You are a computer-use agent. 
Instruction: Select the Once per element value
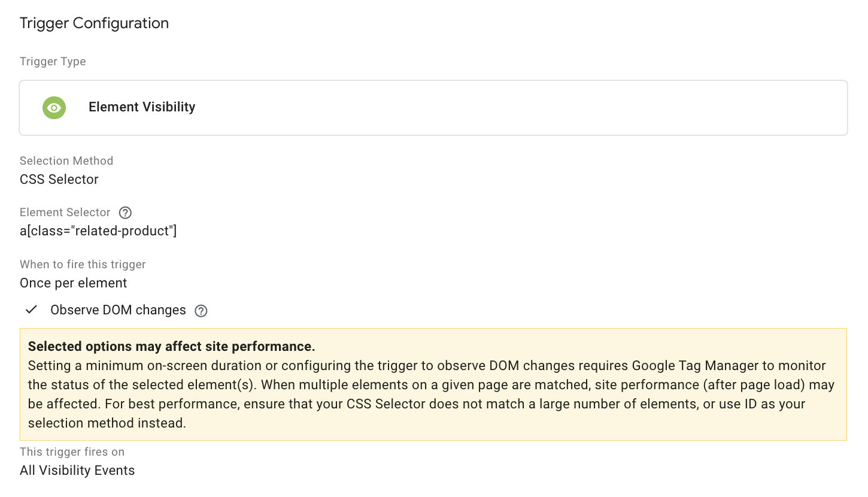[x=74, y=283]
